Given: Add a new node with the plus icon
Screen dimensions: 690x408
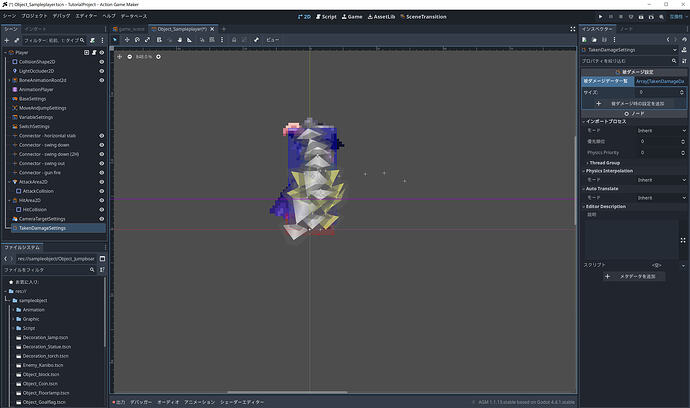Looking at the screenshot, I should [7, 40].
